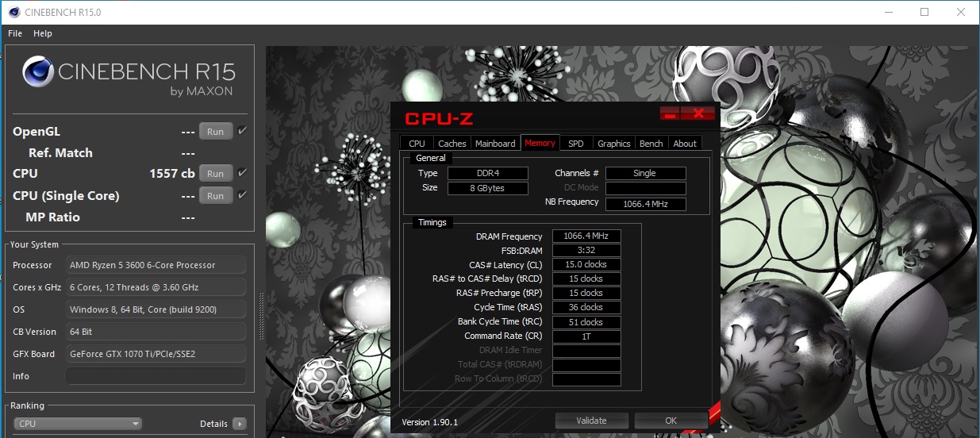Switch to the SPD tab in CPU-Z
This screenshot has height=438, width=980.
(x=576, y=144)
